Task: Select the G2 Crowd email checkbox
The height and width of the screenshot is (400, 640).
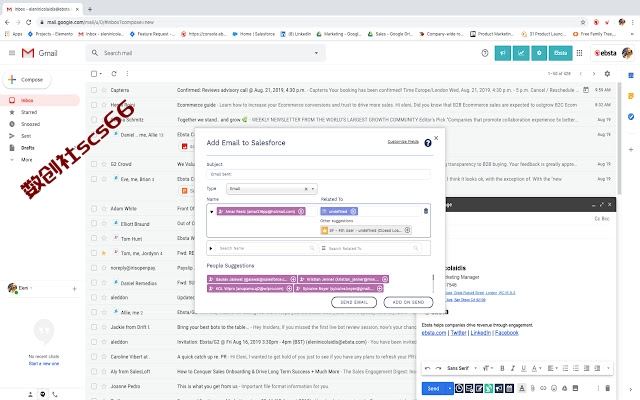Action: (94, 164)
